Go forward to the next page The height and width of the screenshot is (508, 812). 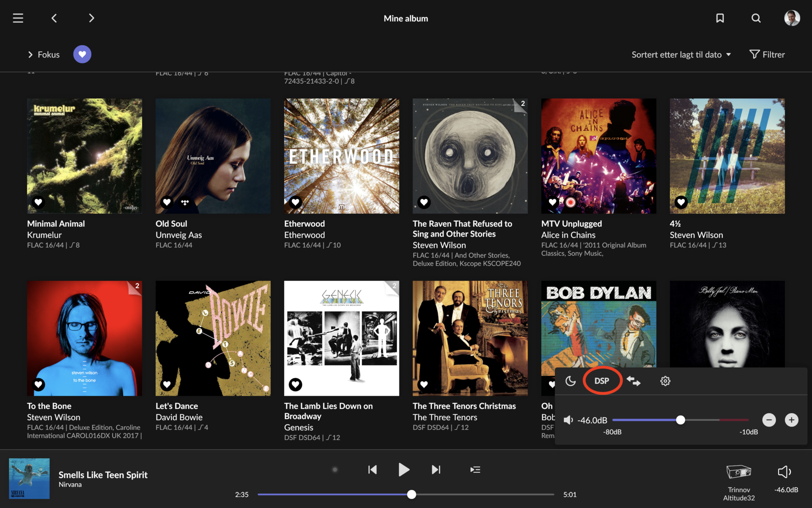(91, 18)
